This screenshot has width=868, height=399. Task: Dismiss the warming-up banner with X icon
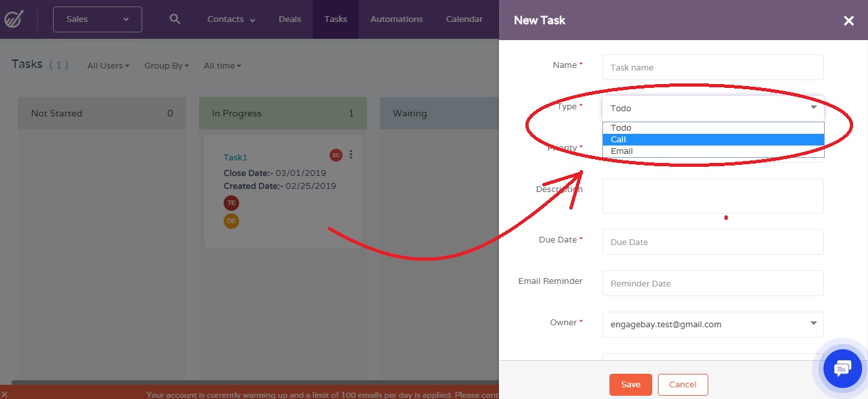point(5,394)
